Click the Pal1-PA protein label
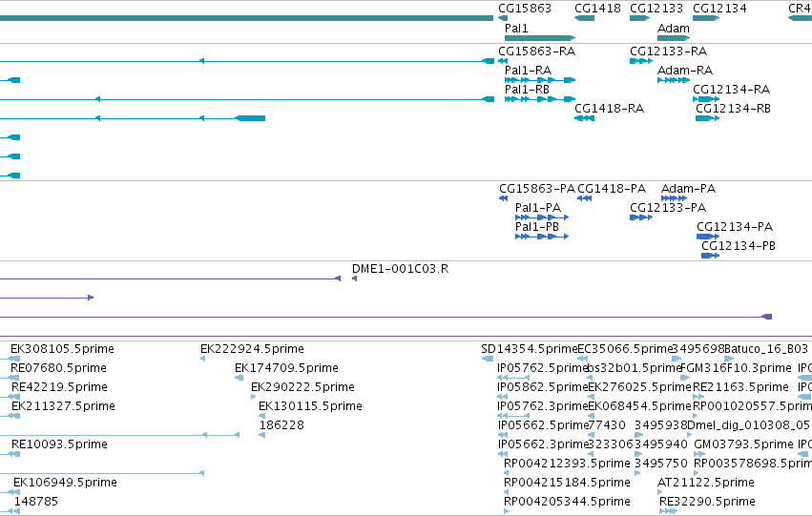 (537, 208)
